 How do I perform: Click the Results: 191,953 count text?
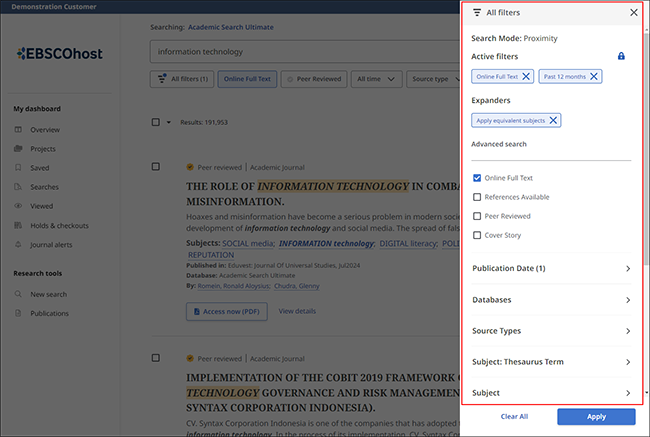point(204,122)
